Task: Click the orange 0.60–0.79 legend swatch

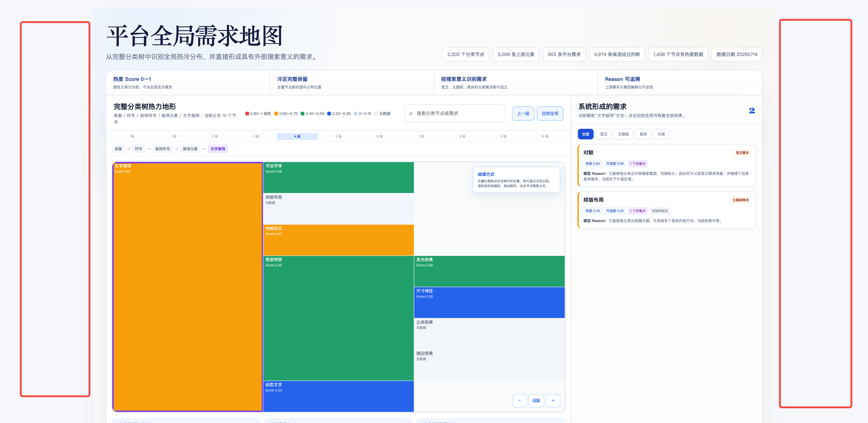Action: (x=276, y=114)
